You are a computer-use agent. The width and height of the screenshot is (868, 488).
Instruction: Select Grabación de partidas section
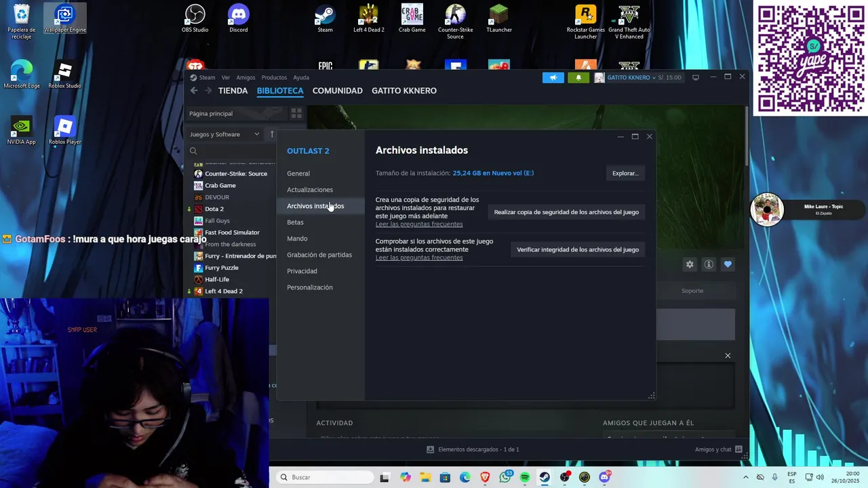pos(319,255)
